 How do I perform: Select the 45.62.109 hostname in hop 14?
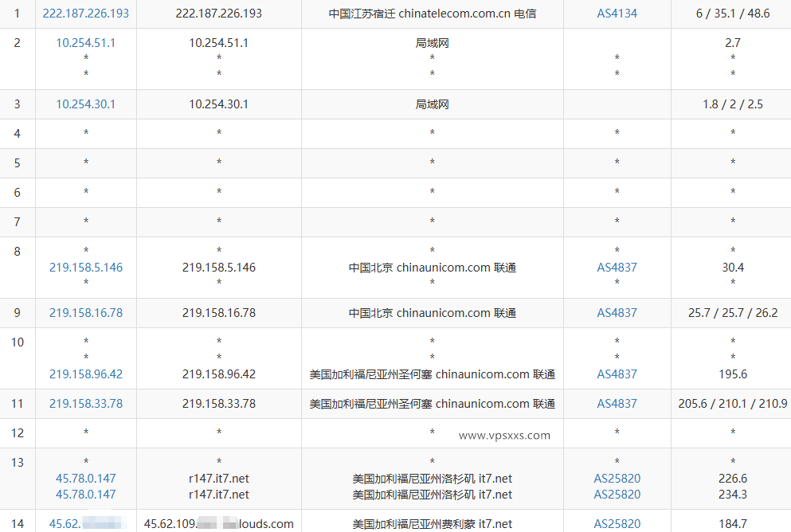(x=219, y=524)
